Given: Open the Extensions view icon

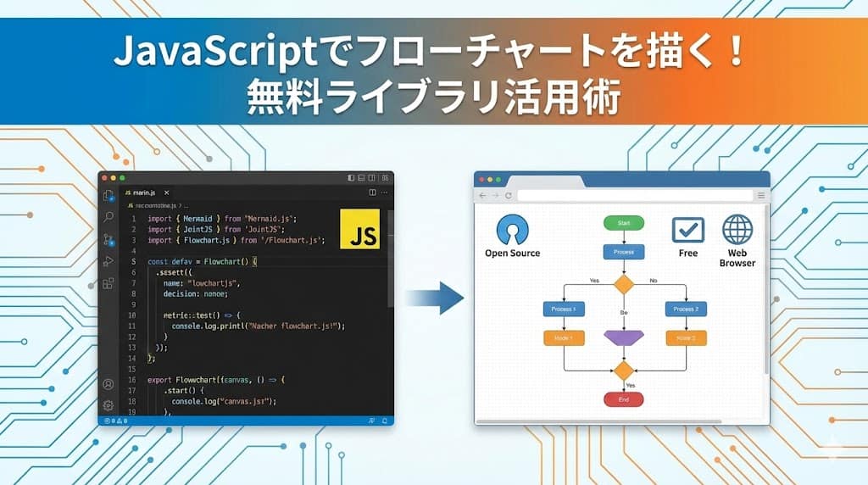Looking at the screenshot, I should (x=108, y=283).
